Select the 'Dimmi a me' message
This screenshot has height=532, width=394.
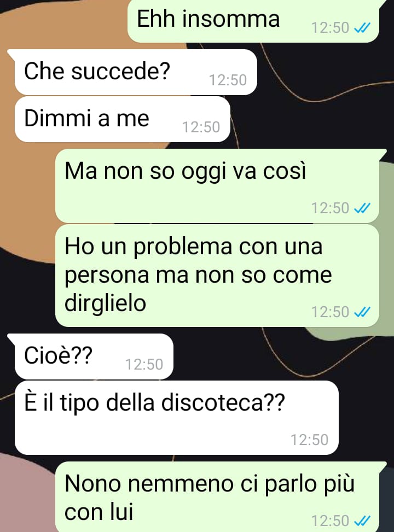[122, 119]
